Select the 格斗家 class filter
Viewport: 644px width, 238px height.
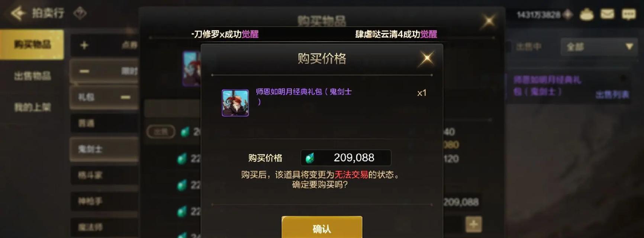(105, 175)
